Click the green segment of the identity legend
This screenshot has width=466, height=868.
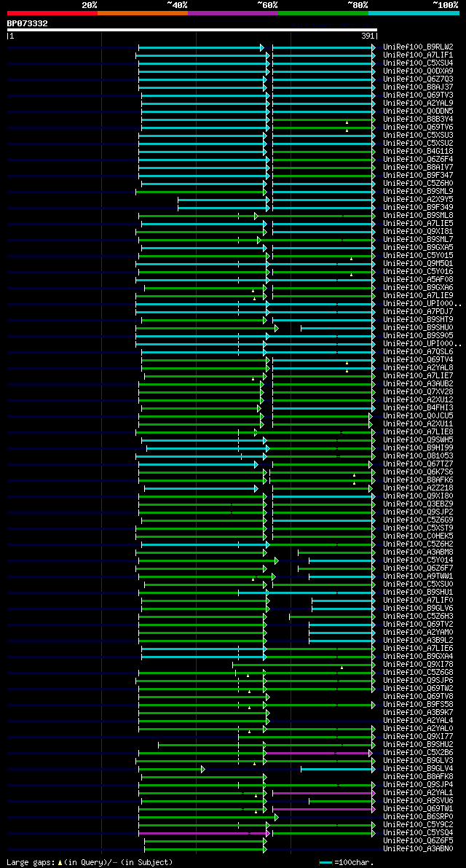tap(323, 12)
